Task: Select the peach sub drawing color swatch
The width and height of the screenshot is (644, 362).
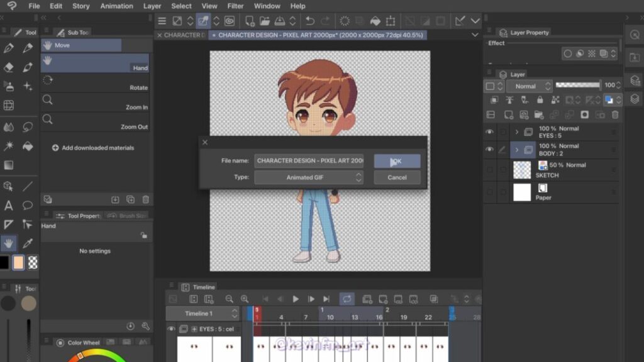Action: click(18, 263)
